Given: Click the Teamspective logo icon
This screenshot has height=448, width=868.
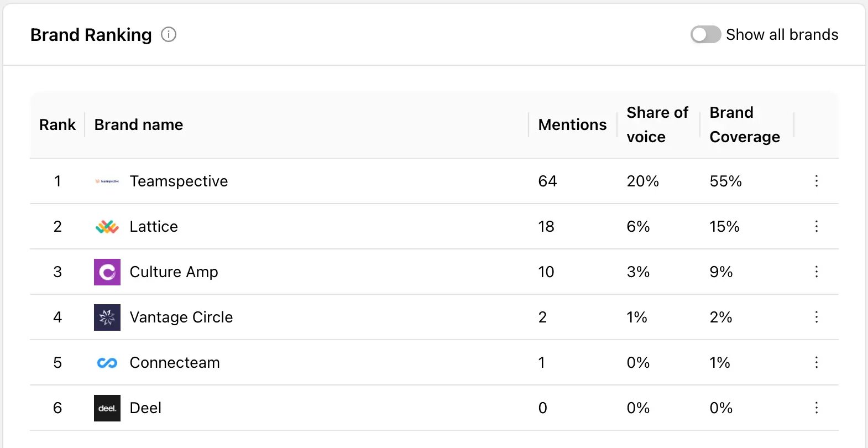Looking at the screenshot, I should [107, 181].
